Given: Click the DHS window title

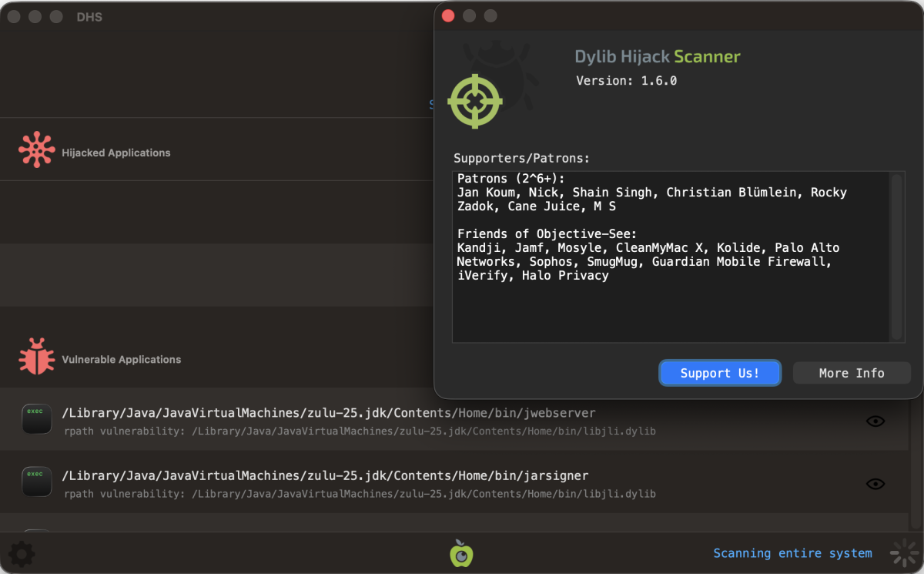Looking at the screenshot, I should pyautogui.click(x=89, y=17).
